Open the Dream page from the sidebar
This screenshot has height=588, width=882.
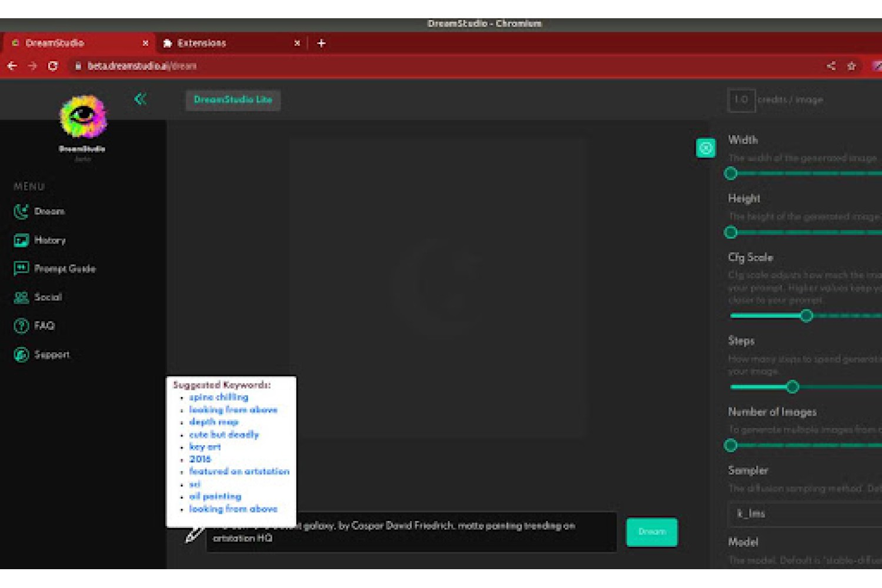pos(39,211)
